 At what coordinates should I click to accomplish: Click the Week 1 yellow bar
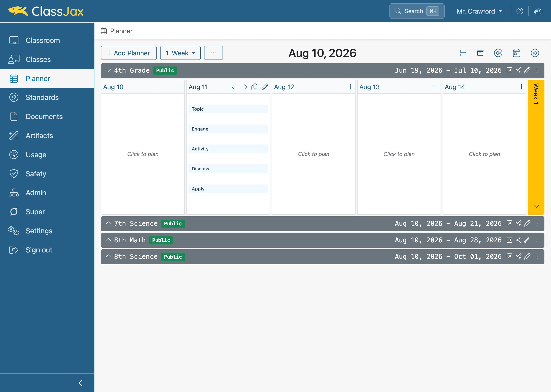[x=536, y=147]
